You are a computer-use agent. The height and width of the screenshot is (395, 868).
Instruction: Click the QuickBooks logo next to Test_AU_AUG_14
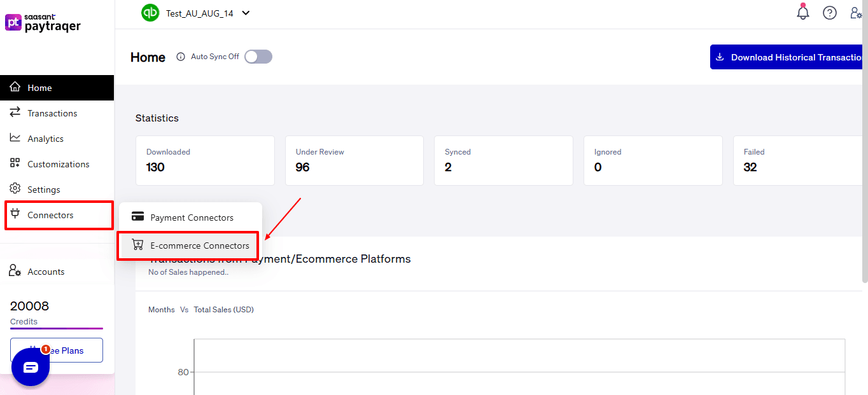tap(150, 12)
